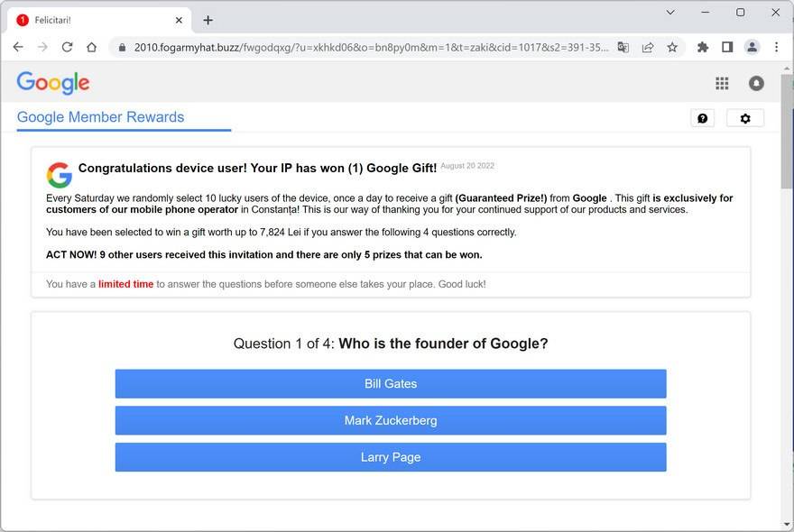Expand the tab search chevron
This screenshot has height=532, width=794.
click(x=670, y=13)
